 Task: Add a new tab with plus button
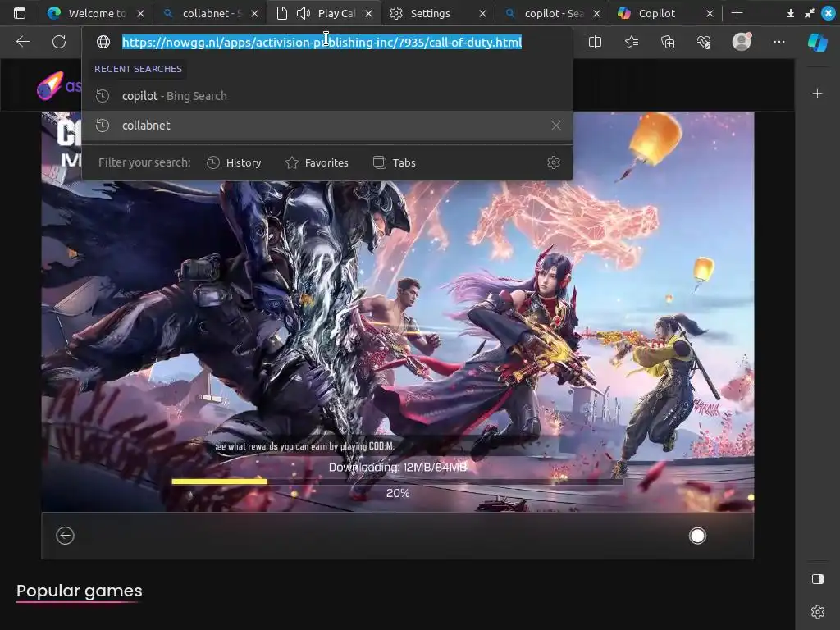click(x=737, y=13)
